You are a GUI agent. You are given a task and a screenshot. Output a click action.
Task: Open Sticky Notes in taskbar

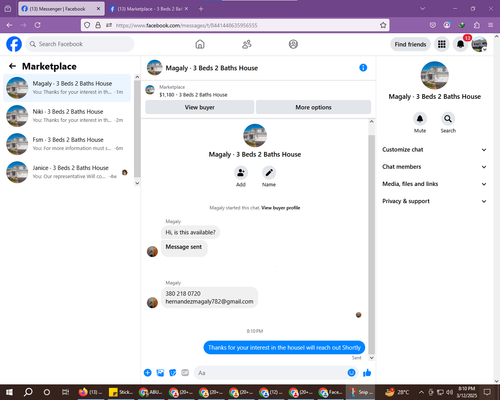click(x=121, y=392)
